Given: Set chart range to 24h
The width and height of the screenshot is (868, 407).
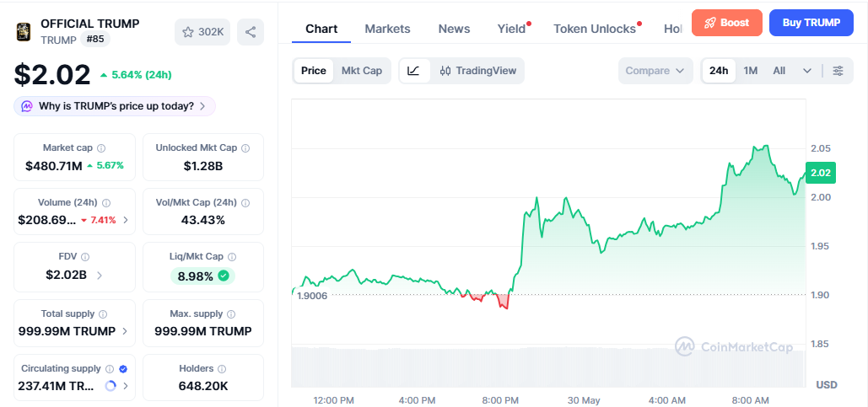Looking at the screenshot, I should click(719, 71).
